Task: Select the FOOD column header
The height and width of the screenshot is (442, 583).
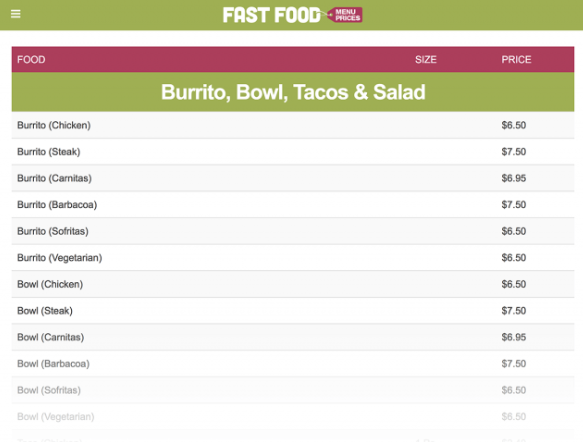Action: pos(31,59)
